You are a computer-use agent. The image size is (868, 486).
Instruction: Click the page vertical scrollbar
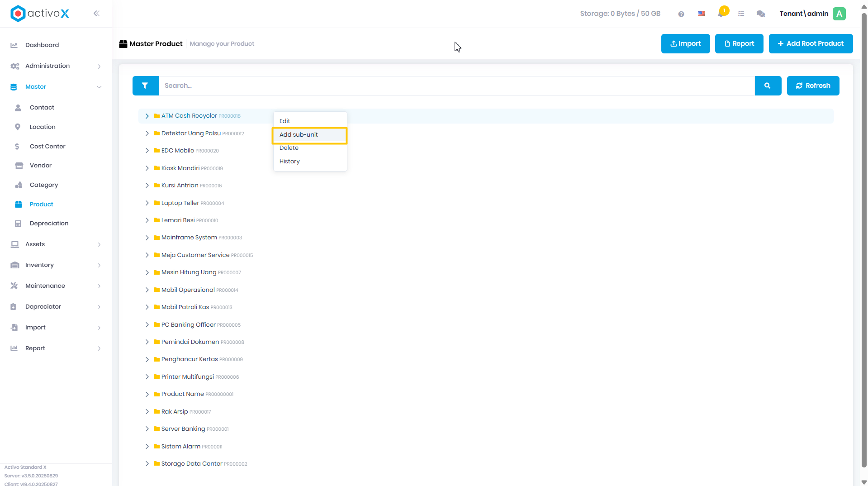[x=864, y=240]
